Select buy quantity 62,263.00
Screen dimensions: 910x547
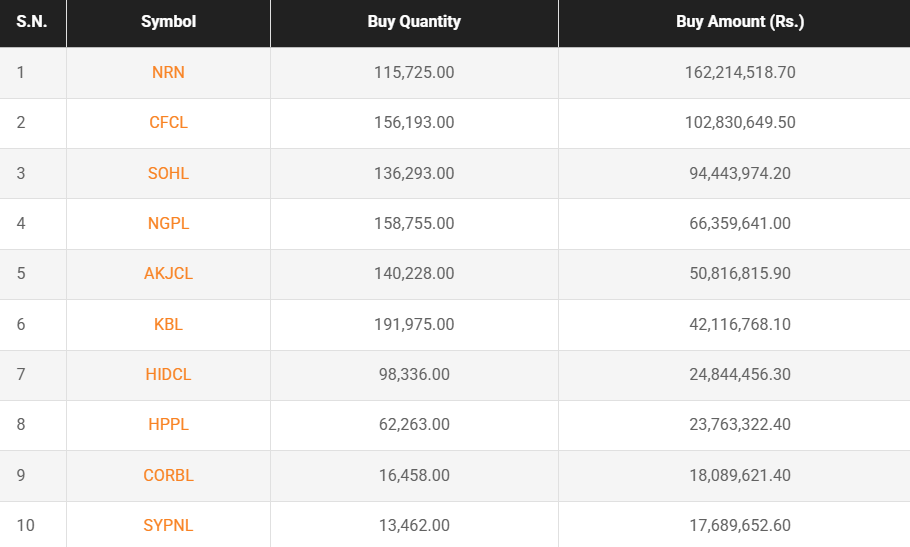coord(414,424)
